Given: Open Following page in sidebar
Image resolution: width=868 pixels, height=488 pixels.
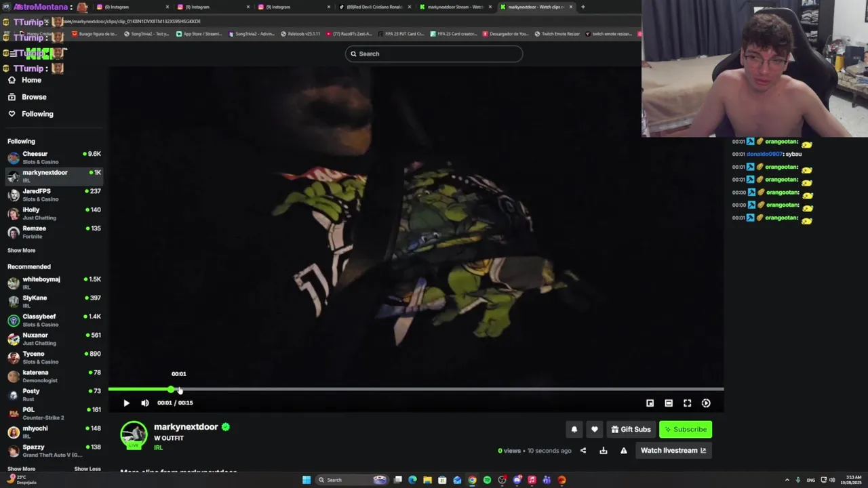Looking at the screenshot, I should [x=37, y=114].
